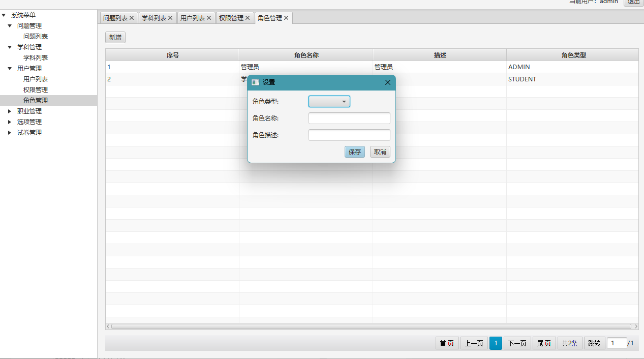The width and height of the screenshot is (644, 359).
Task: Switch to the 用户列表 tab
Action: 193,18
